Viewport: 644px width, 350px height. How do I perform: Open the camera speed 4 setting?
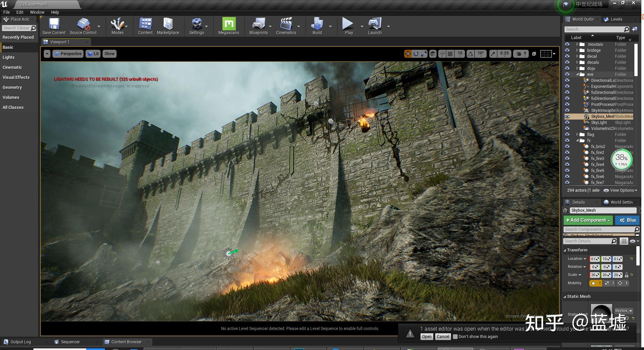(x=521, y=54)
